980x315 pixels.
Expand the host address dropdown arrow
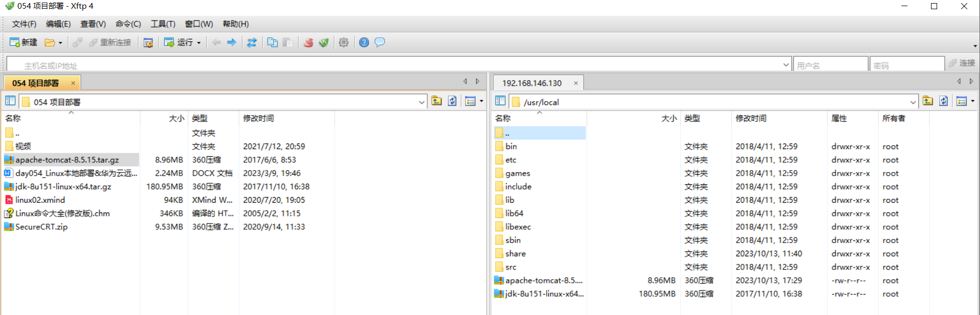click(x=786, y=65)
